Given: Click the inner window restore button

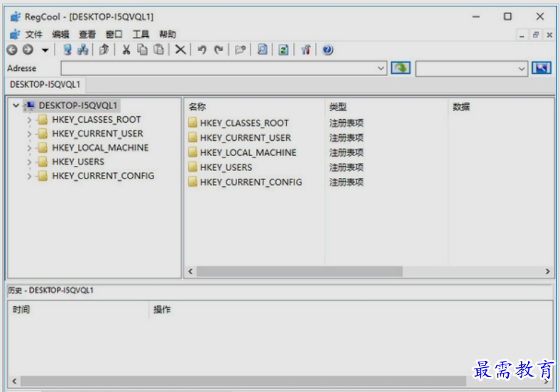Looking at the screenshot, I should [536, 35].
